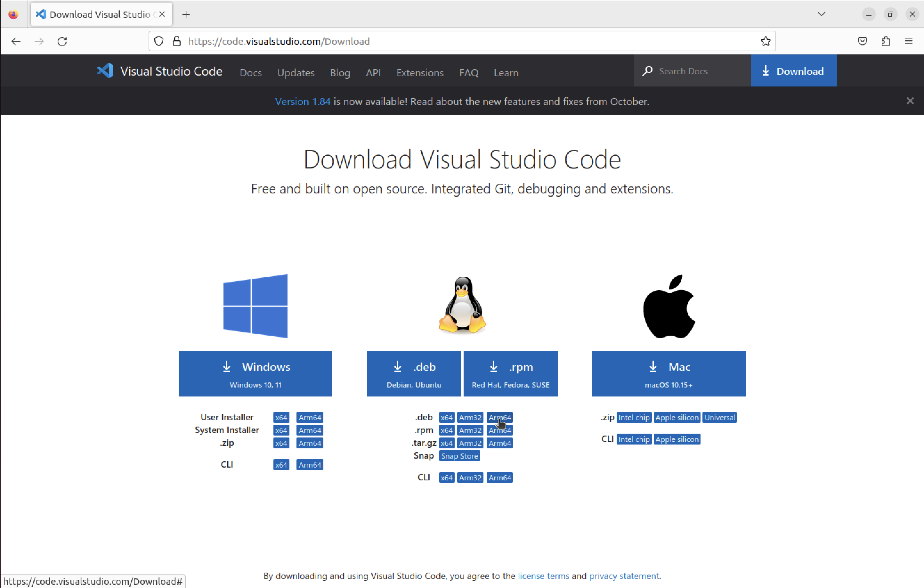
Task: Open the Snap Store link
Action: 459,456
